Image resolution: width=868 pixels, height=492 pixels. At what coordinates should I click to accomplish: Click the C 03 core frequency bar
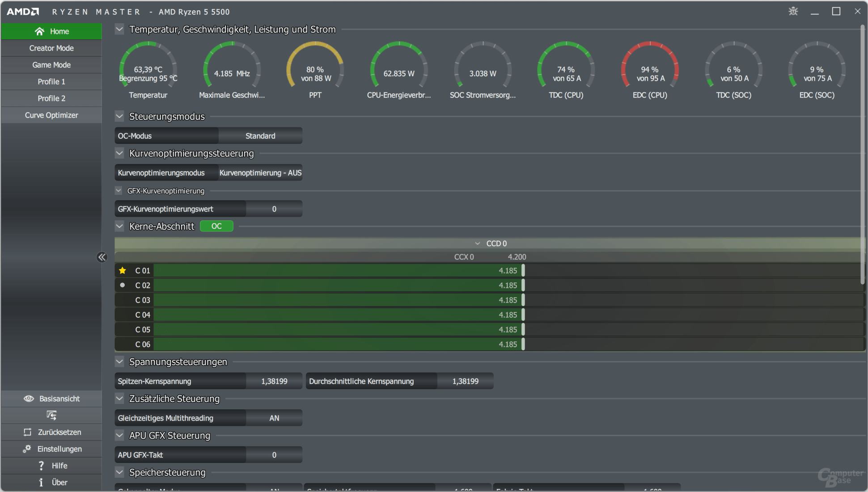click(338, 300)
